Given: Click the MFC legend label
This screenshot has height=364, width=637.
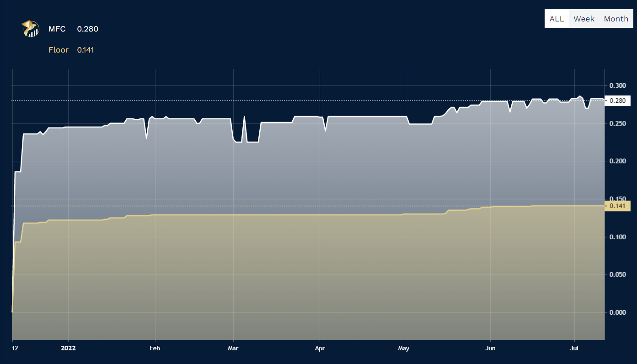Looking at the screenshot, I should 57,29.
